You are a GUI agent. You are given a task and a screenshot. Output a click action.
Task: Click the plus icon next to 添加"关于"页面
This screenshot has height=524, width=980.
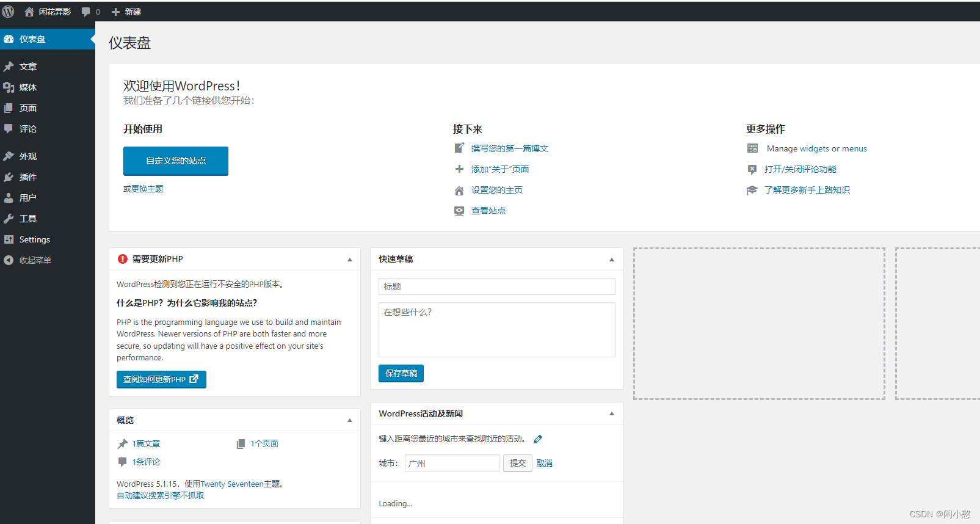(x=459, y=169)
